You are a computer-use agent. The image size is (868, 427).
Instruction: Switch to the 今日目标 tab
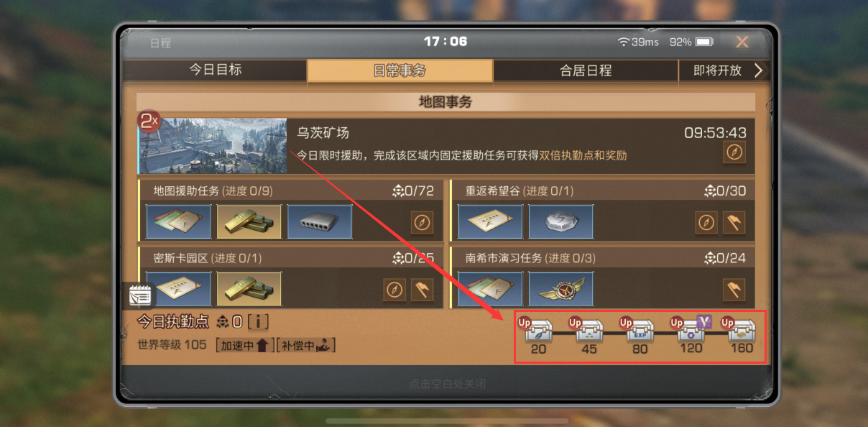pos(216,70)
